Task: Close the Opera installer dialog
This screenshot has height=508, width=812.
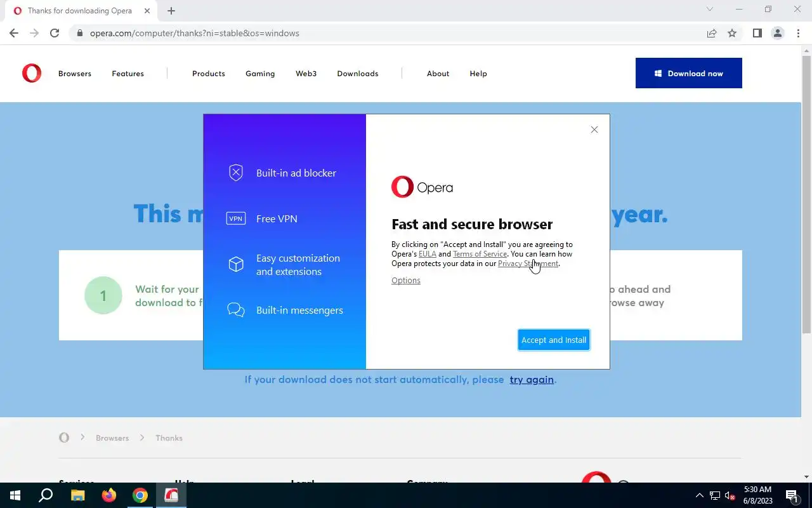Action: [x=594, y=130]
